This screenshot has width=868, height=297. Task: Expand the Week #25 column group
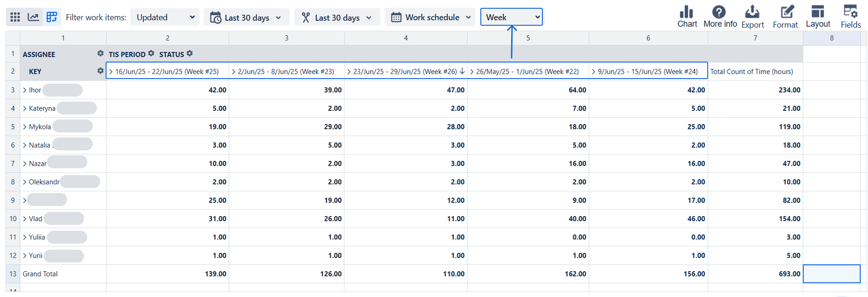click(111, 72)
